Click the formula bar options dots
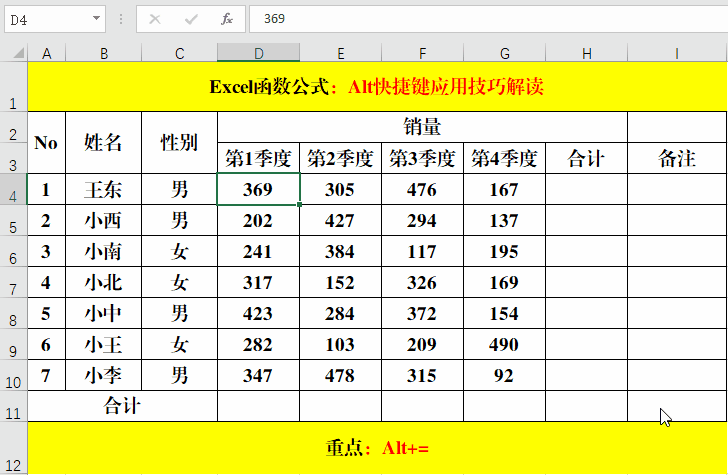This screenshot has width=728, height=475. click(121, 19)
